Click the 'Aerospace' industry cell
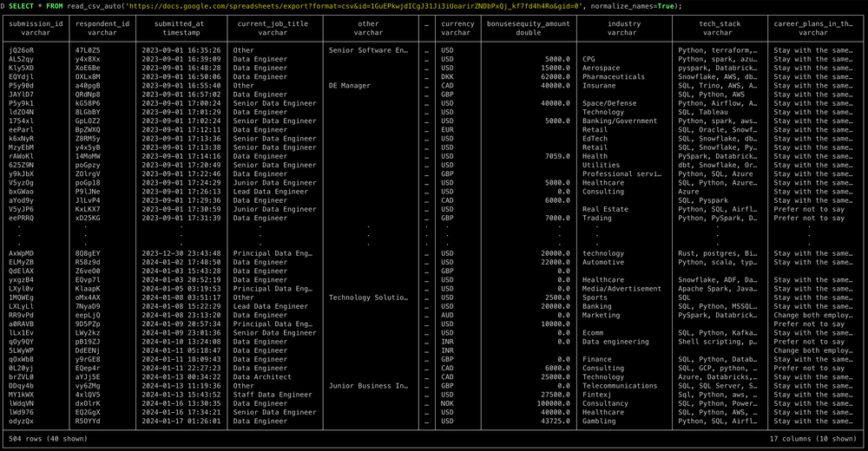868x451 pixels. coord(602,68)
